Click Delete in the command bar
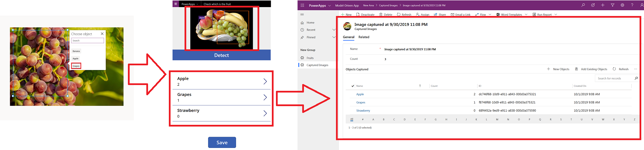The image size is (644, 150). tap(386, 15)
